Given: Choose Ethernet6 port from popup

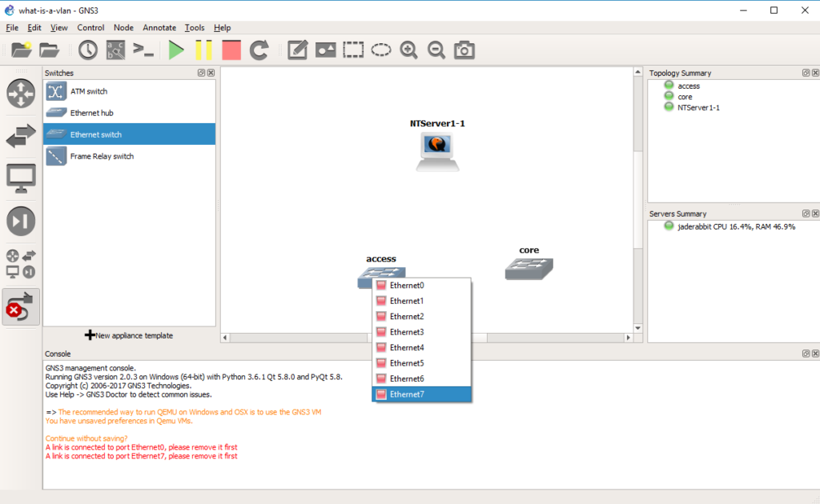Looking at the screenshot, I should point(421,378).
